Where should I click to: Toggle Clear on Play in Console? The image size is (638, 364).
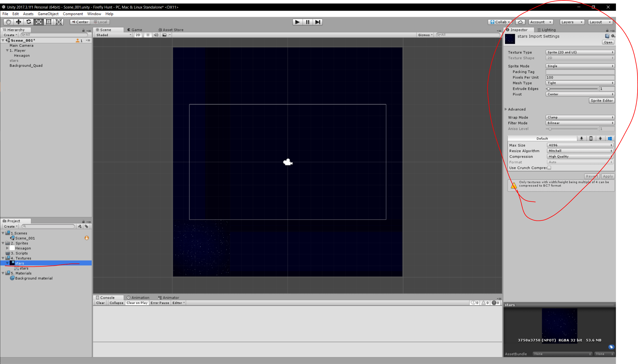[137, 303]
